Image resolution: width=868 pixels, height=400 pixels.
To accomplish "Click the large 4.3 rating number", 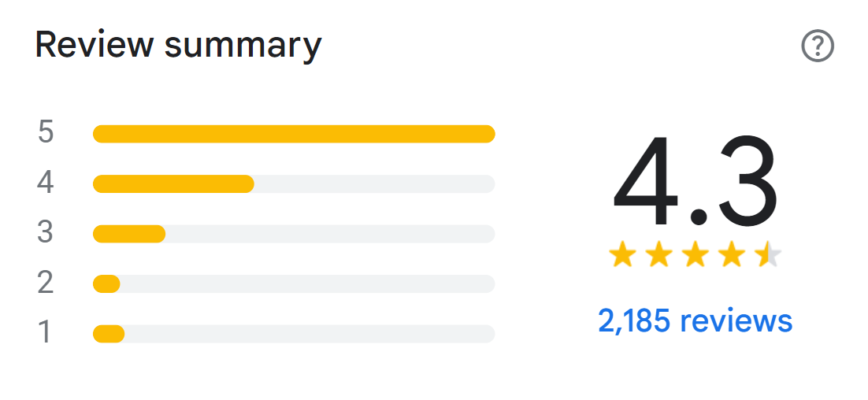I will click(x=695, y=183).
